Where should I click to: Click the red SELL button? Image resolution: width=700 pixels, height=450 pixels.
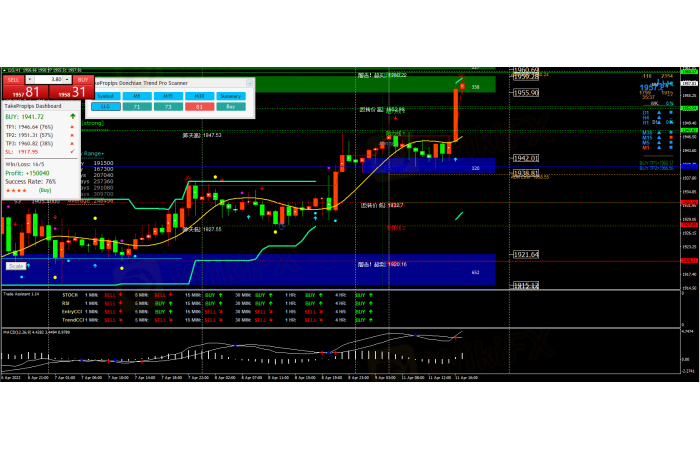14,78
